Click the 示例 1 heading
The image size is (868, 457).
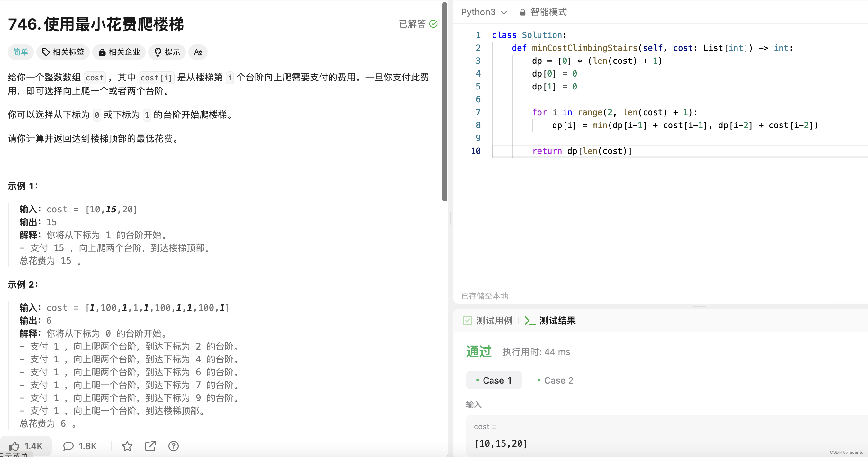[x=23, y=186]
